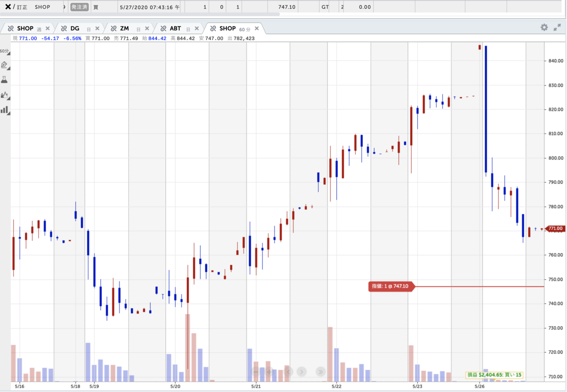Click the SHOP symbol in the order row
The width and height of the screenshot is (567, 392).
point(43,7)
